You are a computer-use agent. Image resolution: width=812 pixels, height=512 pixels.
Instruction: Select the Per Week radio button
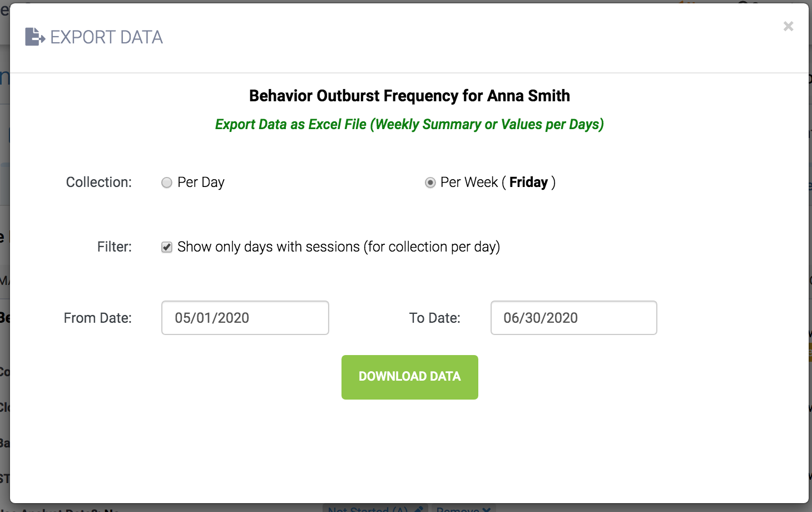coord(430,183)
